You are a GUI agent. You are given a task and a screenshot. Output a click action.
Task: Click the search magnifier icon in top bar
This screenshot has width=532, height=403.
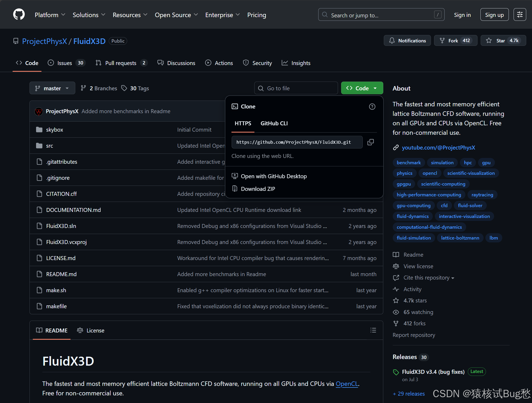click(325, 15)
